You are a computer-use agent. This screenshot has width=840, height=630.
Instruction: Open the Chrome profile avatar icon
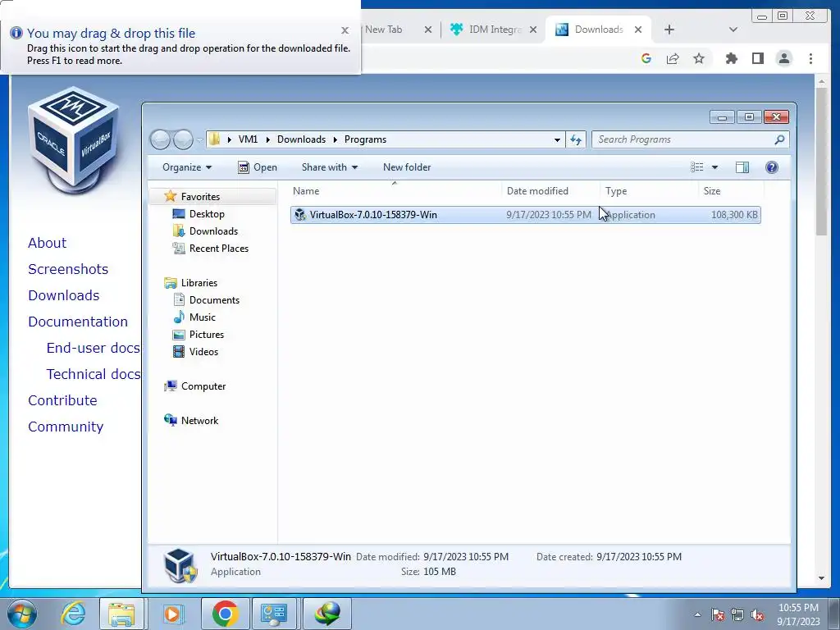(783, 58)
